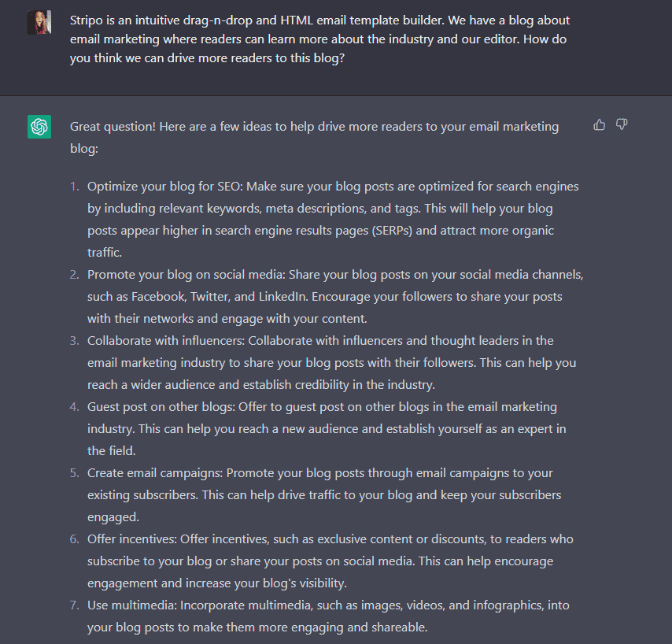Click the 'Great question!' intro sentence
This screenshot has height=644, width=672.
click(x=314, y=137)
